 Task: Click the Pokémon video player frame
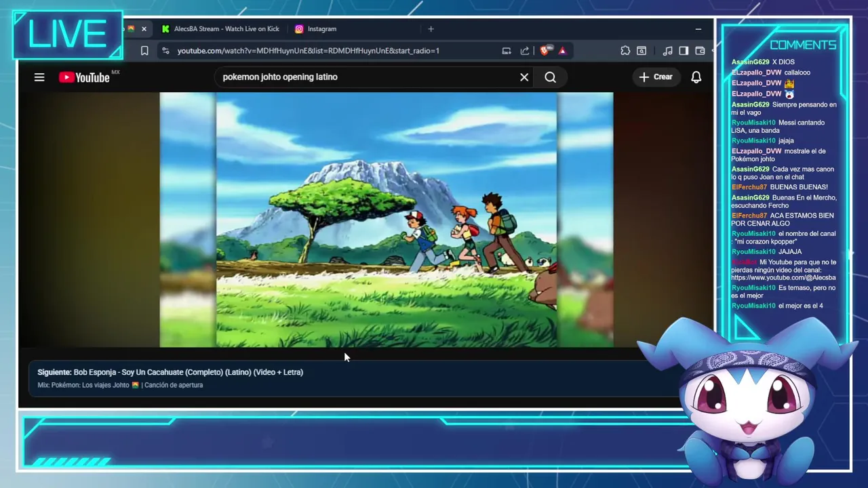tap(387, 220)
